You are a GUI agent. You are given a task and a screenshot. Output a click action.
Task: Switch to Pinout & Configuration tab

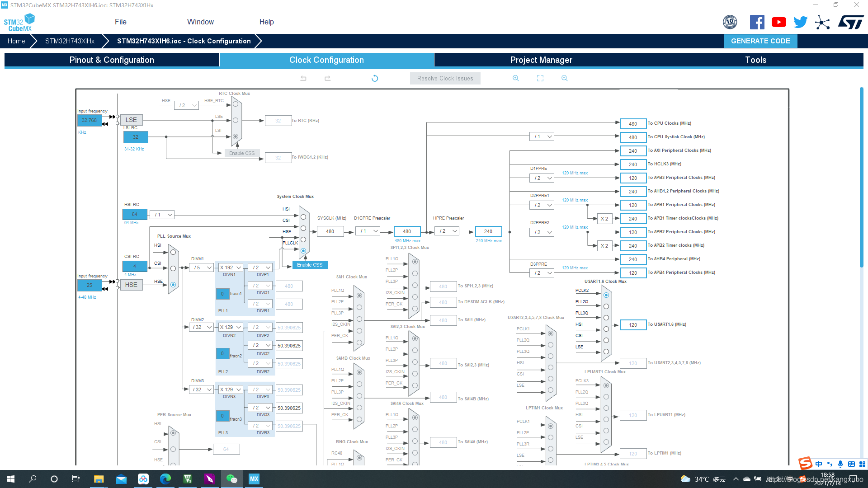(x=112, y=60)
